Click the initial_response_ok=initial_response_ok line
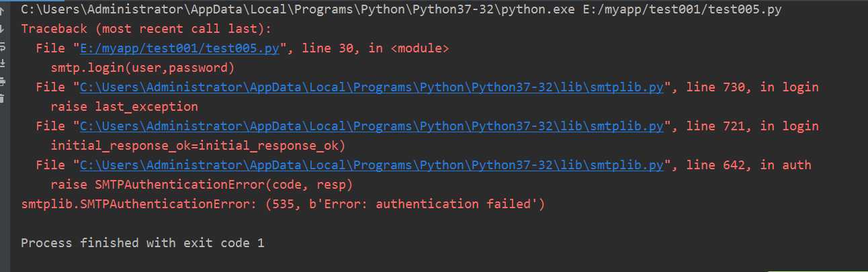The width and height of the screenshot is (868, 272). pos(198,146)
